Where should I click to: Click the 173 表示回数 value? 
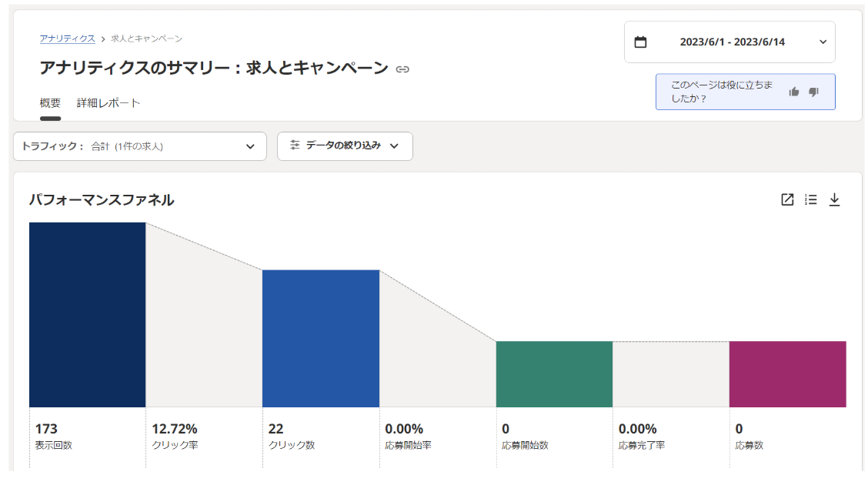pyautogui.click(x=46, y=429)
